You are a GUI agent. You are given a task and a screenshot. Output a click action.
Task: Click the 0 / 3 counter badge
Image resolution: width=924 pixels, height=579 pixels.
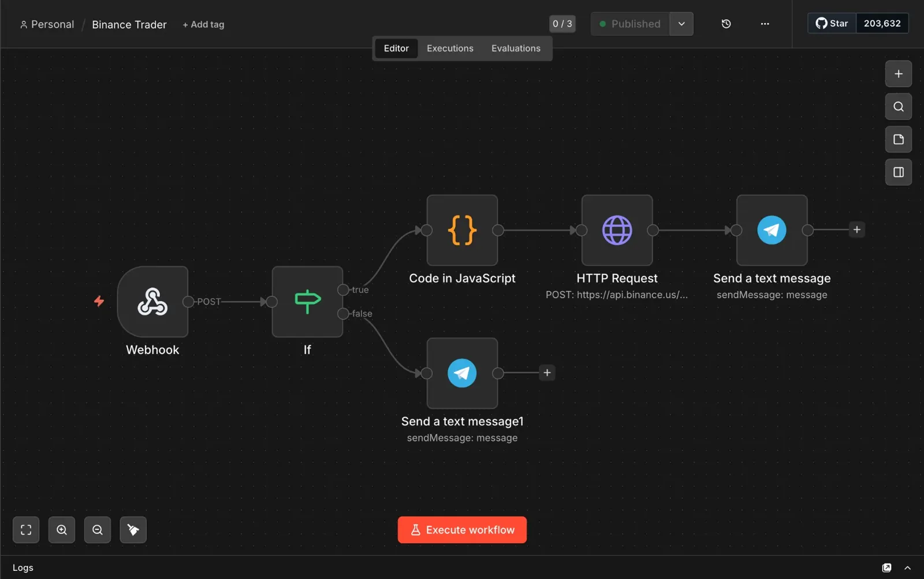(562, 24)
